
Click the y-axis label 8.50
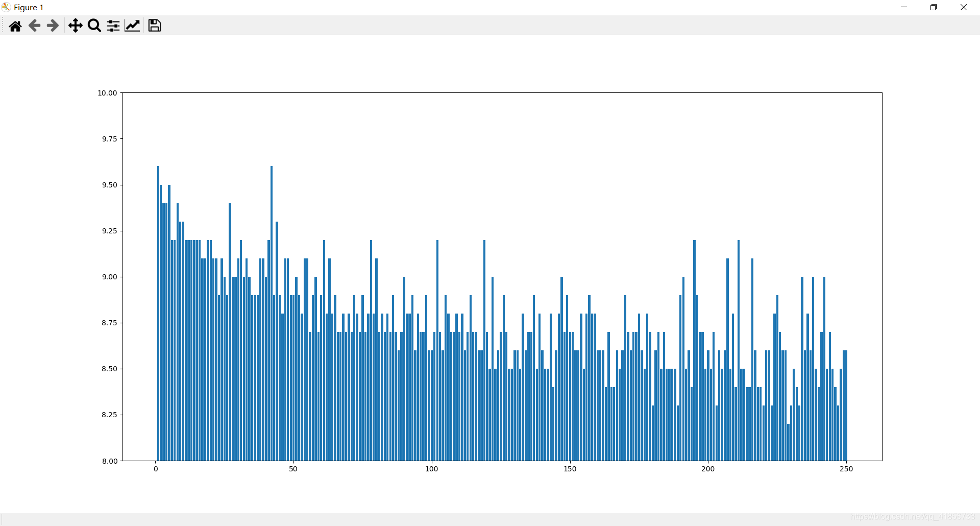[x=109, y=369]
